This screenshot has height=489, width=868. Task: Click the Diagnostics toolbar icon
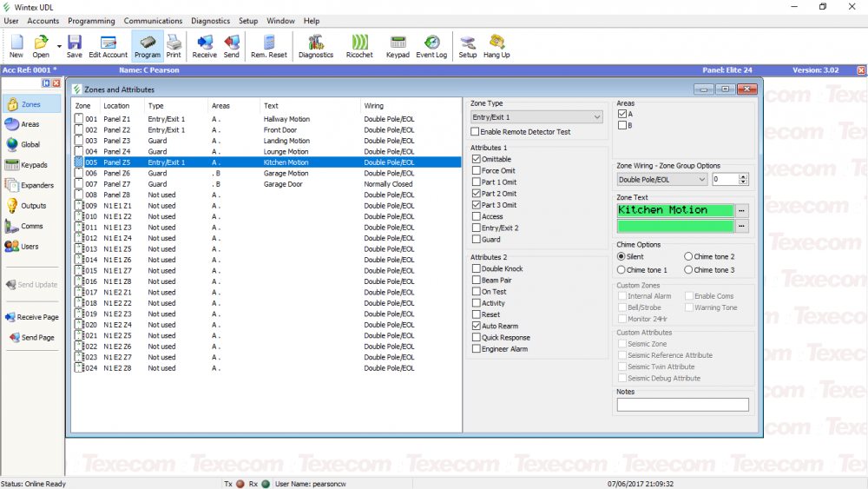point(315,45)
